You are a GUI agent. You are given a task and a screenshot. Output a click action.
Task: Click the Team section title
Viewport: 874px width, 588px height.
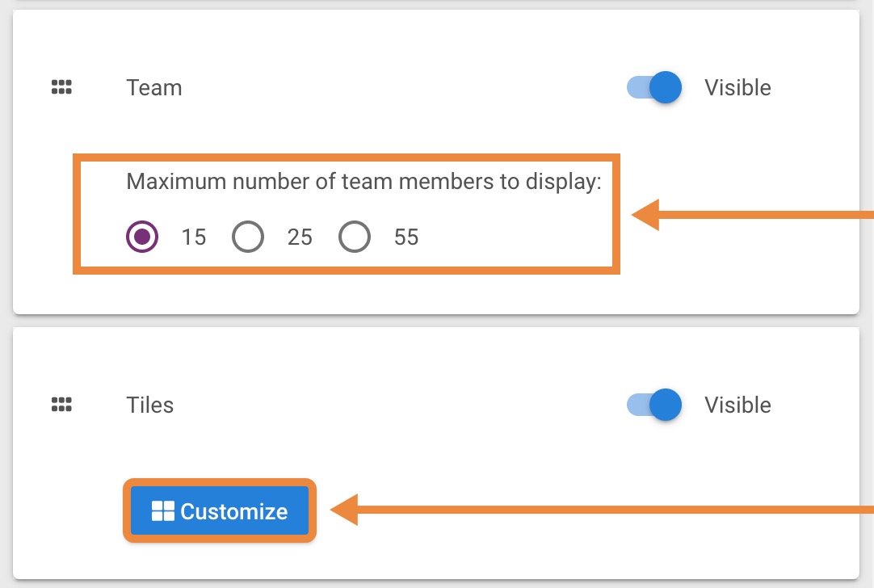[154, 87]
